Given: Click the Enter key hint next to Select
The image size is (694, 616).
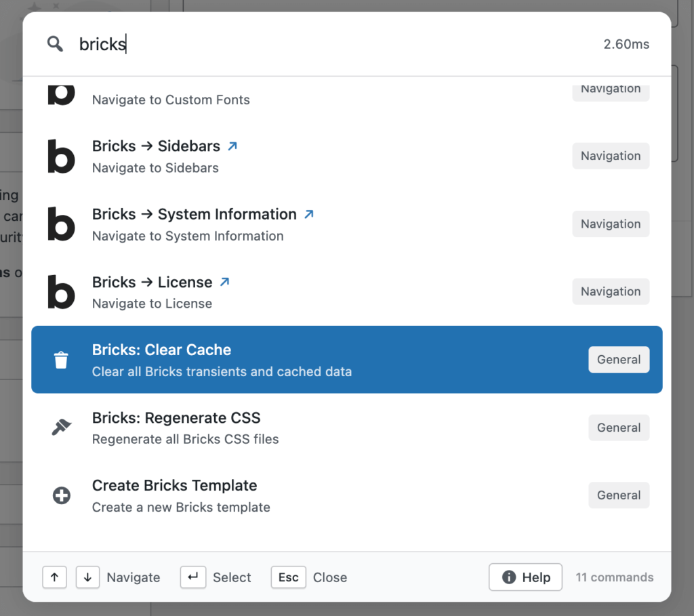Looking at the screenshot, I should 193,577.
